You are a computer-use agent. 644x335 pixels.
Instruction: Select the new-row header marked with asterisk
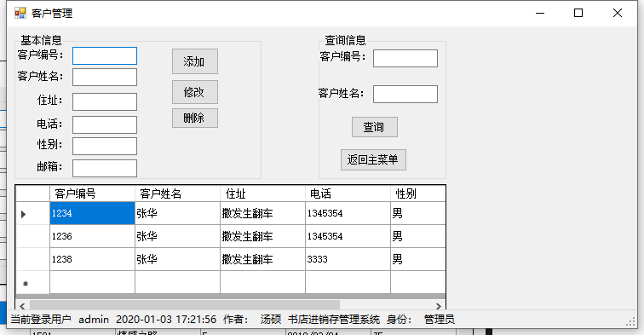pyautogui.click(x=33, y=282)
